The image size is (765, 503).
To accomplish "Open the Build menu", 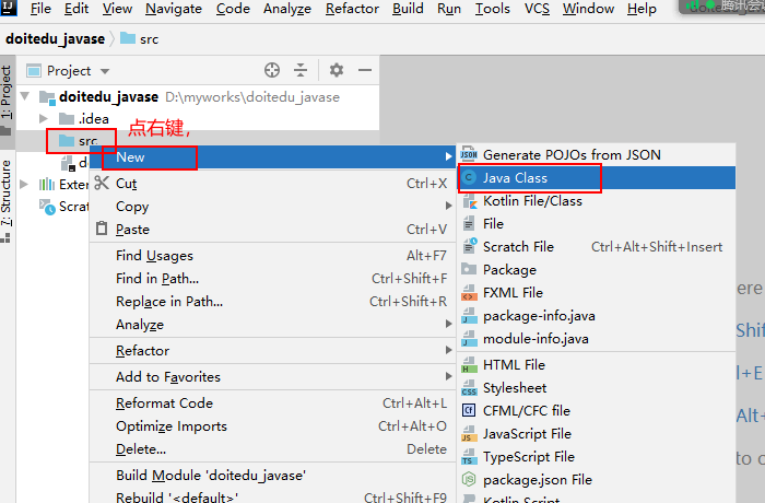I will point(408,8).
